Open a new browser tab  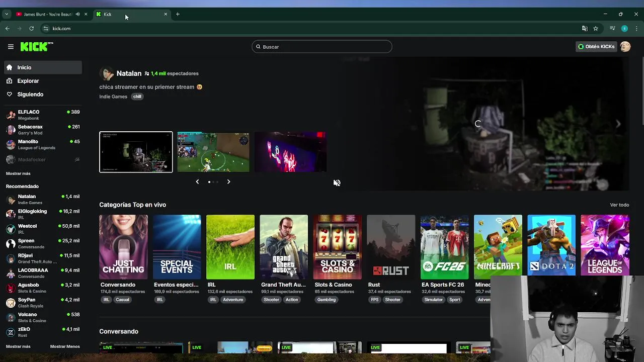178,14
